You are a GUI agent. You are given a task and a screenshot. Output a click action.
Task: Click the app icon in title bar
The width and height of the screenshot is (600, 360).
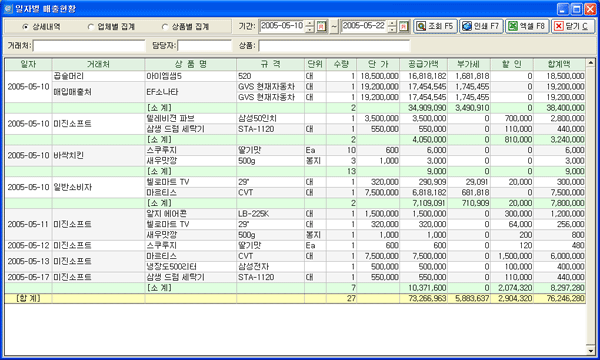[8, 8]
